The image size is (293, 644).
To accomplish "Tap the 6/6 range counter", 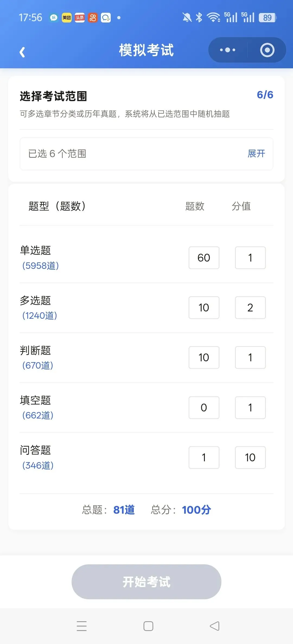I will pyautogui.click(x=265, y=95).
